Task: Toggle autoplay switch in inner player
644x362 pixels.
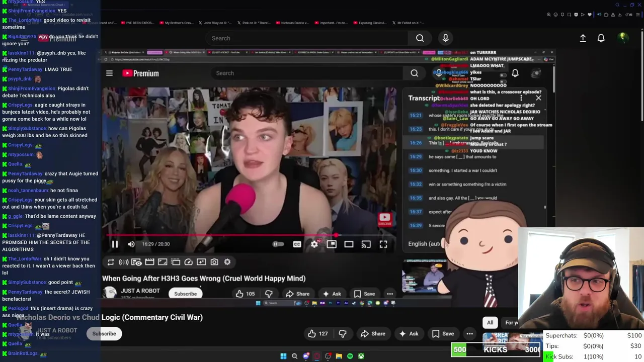Action: (x=278, y=244)
